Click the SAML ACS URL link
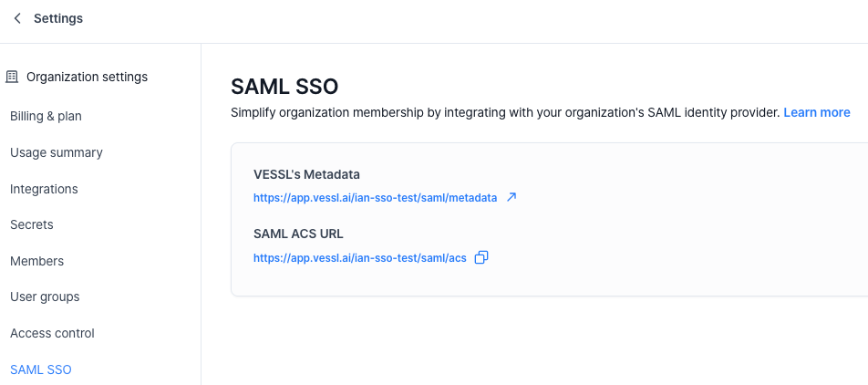The image size is (868, 385). [x=359, y=258]
